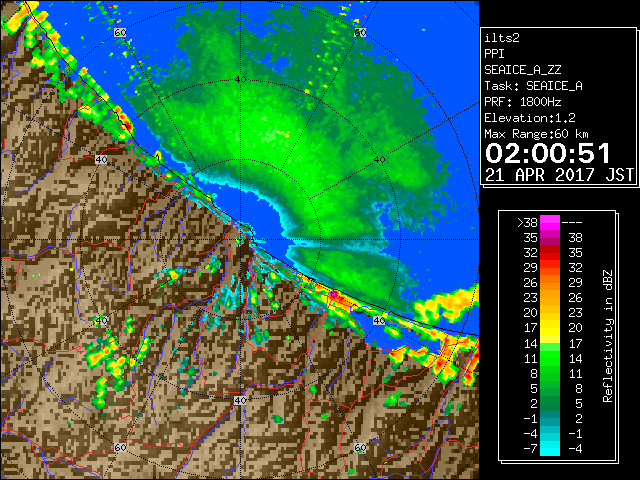This screenshot has width=640, height=480.
Task: Pick the red swatch beside legend '32'
Action: click(x=550, y=253)
